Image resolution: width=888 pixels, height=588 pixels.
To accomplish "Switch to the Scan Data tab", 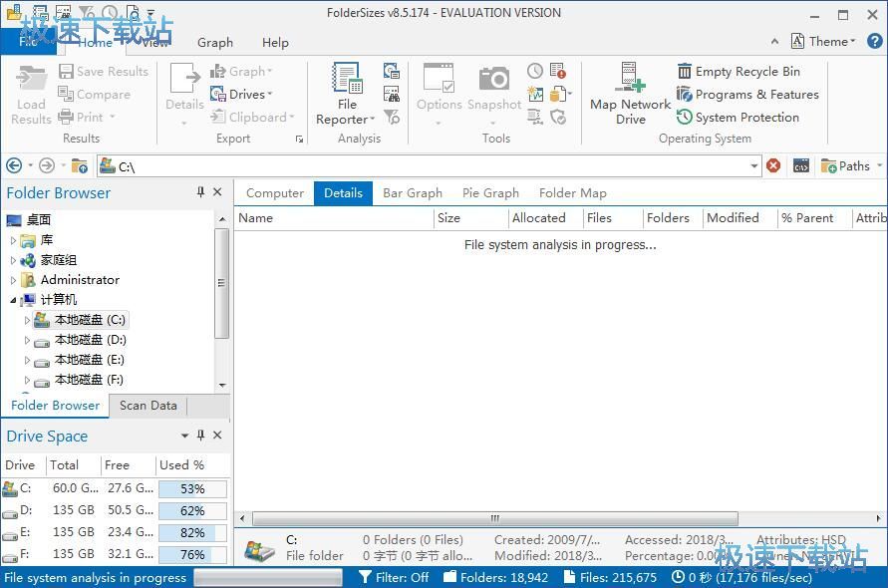I will coord(148,406).
